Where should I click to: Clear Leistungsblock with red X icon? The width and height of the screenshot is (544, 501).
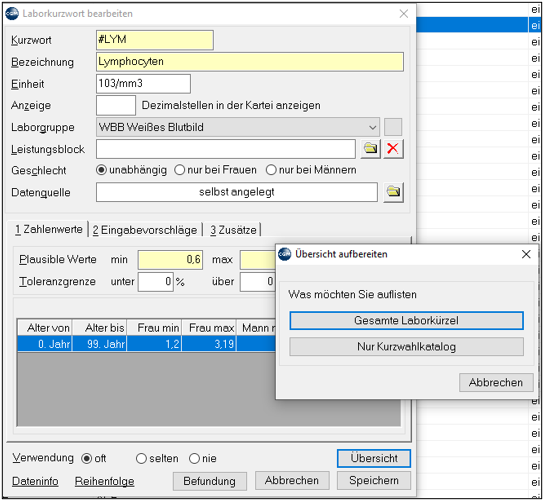393,149
